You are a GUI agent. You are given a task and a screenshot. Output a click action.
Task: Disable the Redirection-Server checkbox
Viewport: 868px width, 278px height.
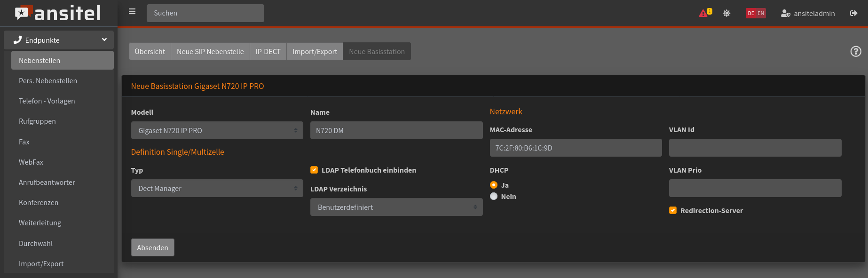pos(673,210)
